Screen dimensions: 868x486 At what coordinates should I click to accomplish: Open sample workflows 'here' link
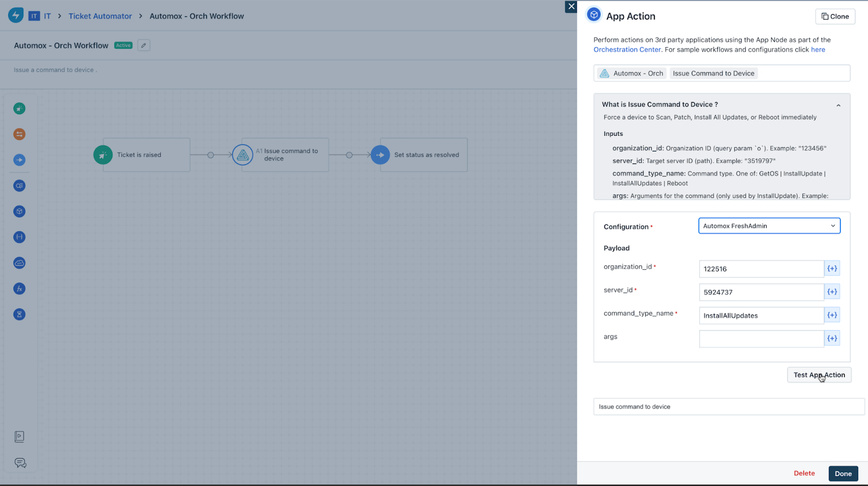(x=818, y=49)
